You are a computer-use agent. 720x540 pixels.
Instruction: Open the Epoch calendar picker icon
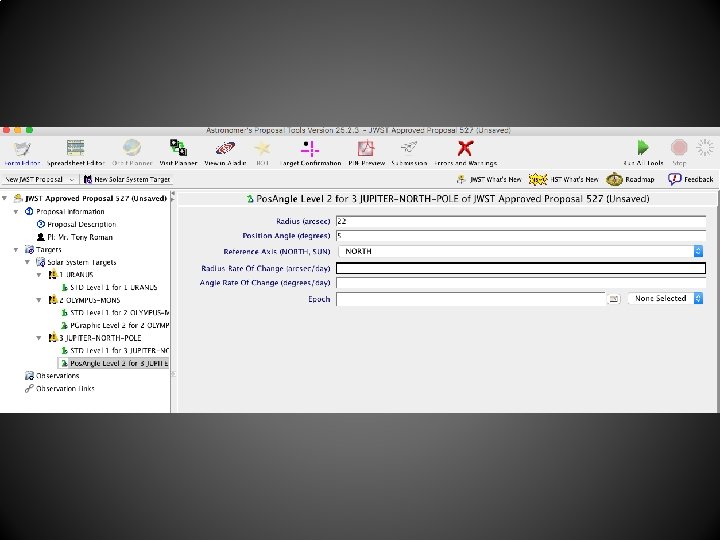614,299
